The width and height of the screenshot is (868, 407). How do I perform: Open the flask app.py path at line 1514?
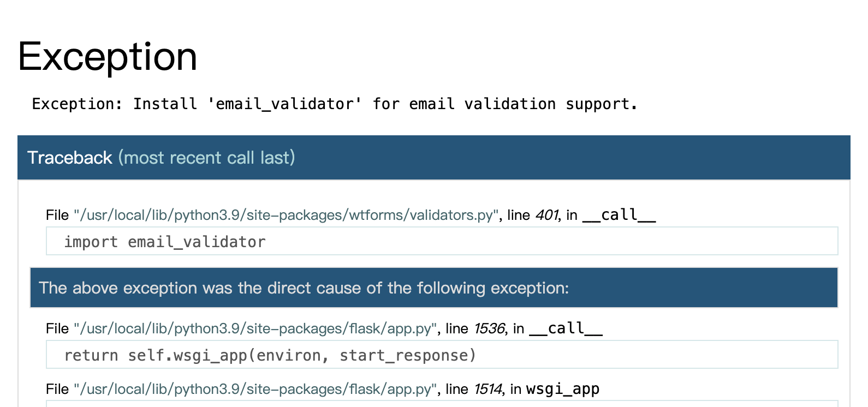[255, 389]
